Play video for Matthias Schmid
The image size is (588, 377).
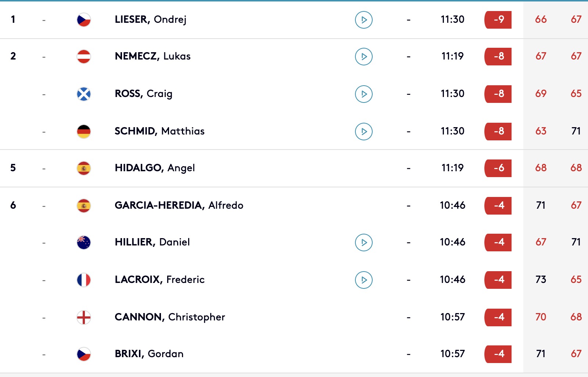pyautogui.click(x=364, y=132)
